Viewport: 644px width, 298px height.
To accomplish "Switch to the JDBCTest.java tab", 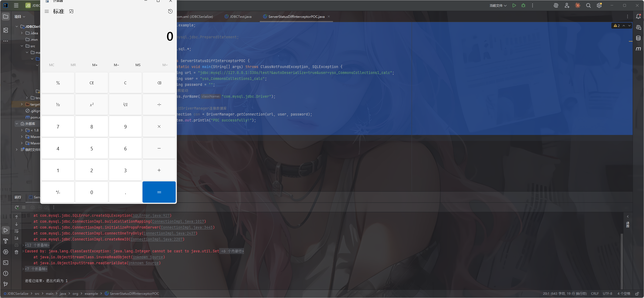I will coord(240,16).
